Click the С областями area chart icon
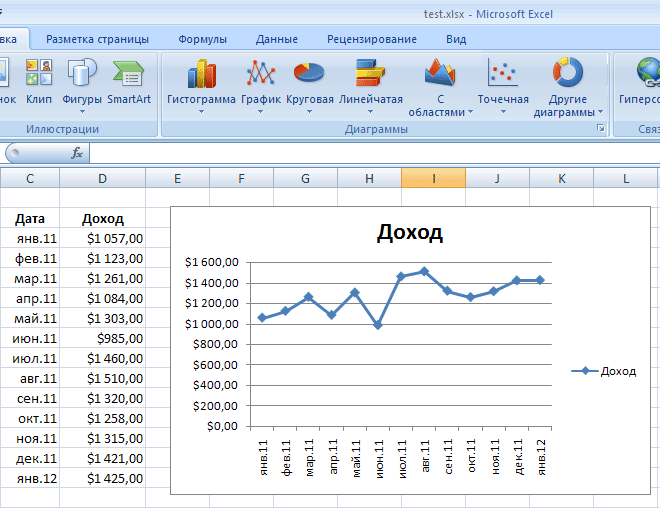The image size is (660, 508). (x=440, y=72)
